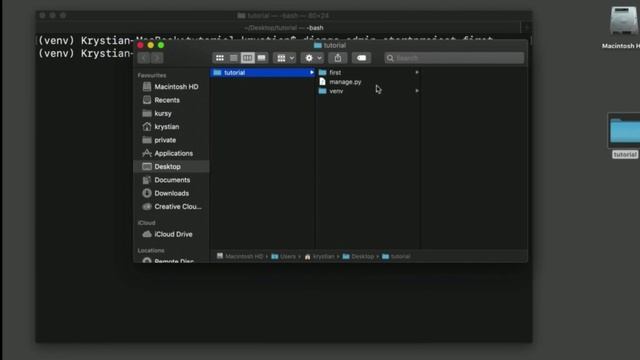Open Applications in sidebar
640x360 pixels.
tap(168, 153)
